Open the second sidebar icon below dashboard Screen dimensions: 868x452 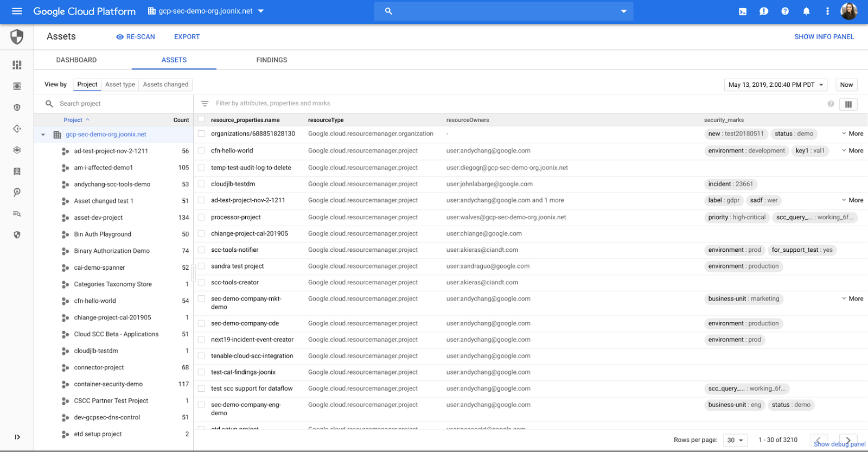17,86
